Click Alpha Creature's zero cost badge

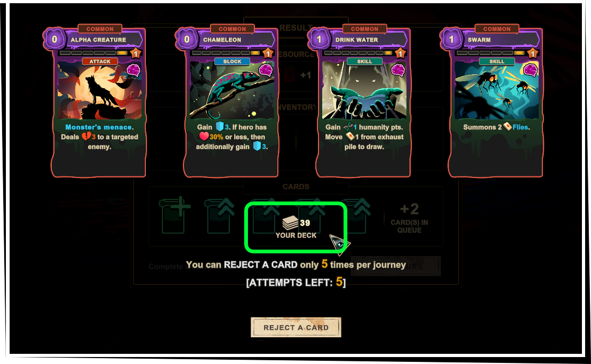click(55, 39)
